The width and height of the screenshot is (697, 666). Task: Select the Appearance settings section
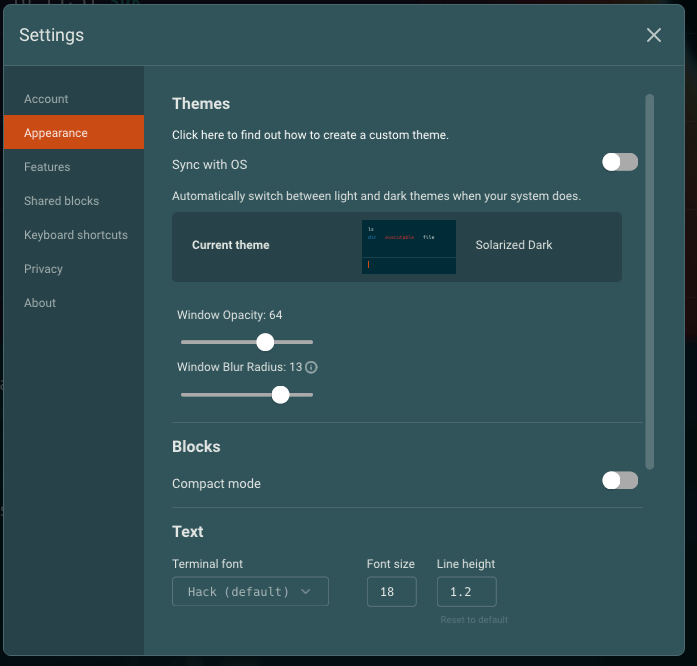(x=74, y=132)
